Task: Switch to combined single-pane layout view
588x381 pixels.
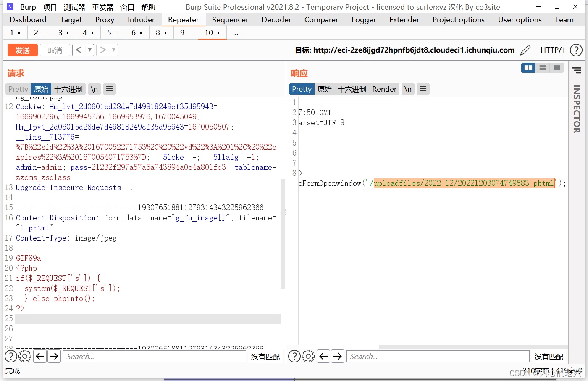Action: click(557, 68)
